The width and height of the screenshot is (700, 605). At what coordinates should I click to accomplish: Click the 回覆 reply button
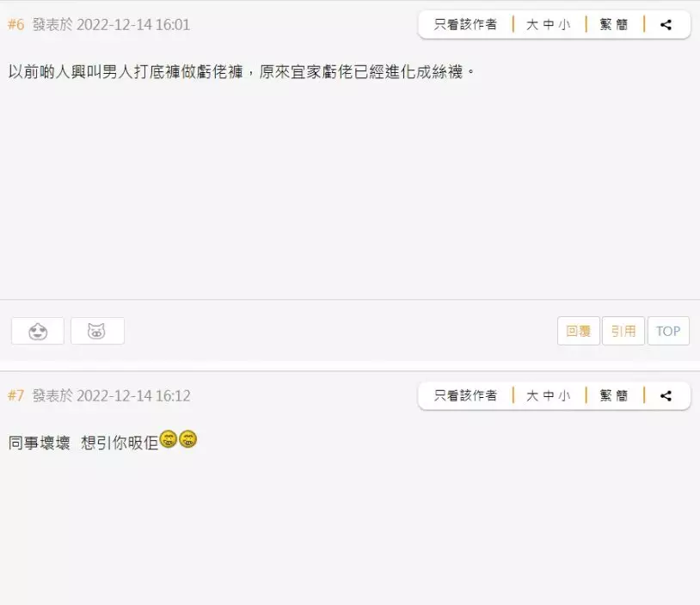[579, 331]
